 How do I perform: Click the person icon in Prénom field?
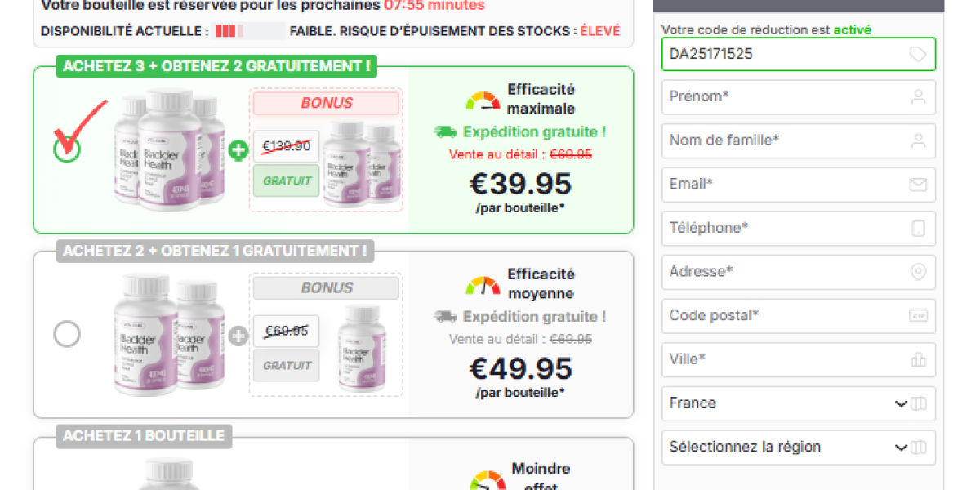[918, 97]
